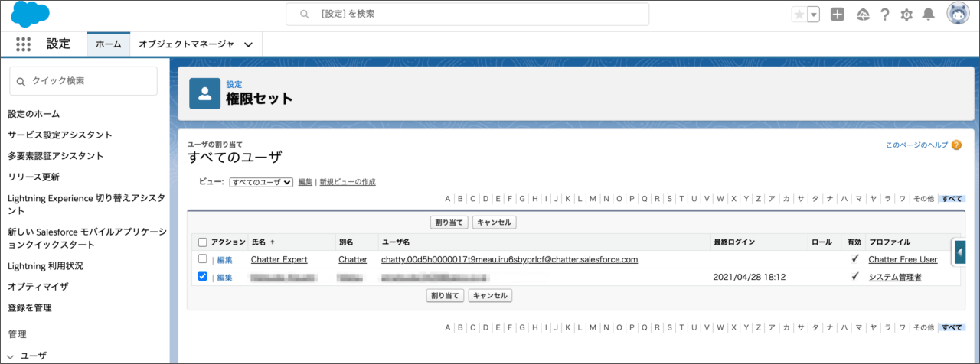Open サービス設定アシスタント in sidebar
This screenshot has width=980, height=364.
(60, 135)
